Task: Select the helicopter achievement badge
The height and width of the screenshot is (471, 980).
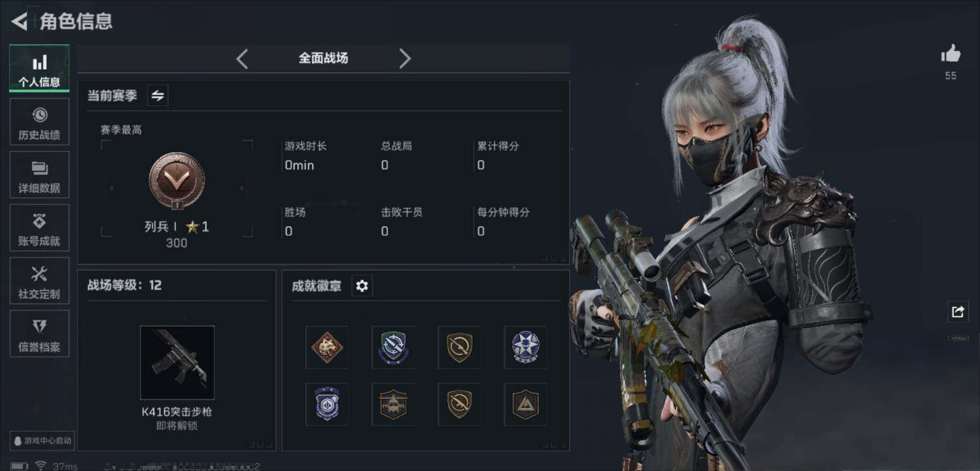Action: coord(393,404)
